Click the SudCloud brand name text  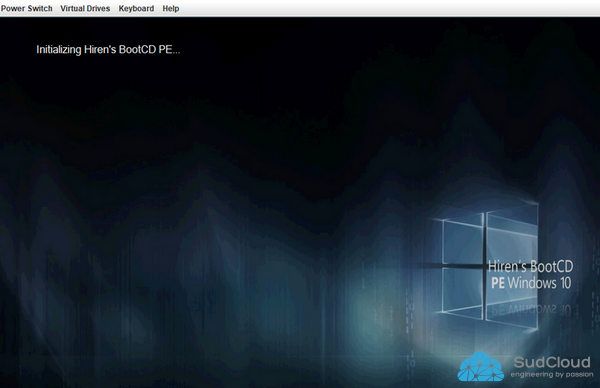(552, 362)
